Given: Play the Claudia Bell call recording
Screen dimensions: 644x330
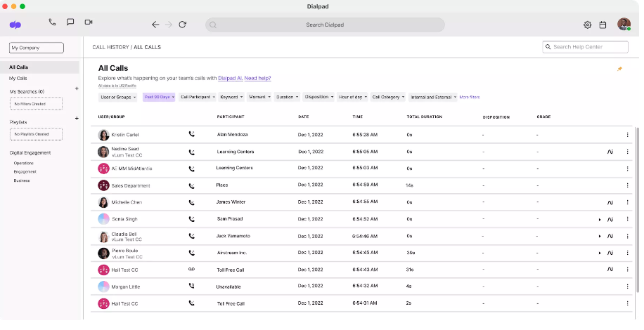Looking at the screenshot, I should 600,237.
